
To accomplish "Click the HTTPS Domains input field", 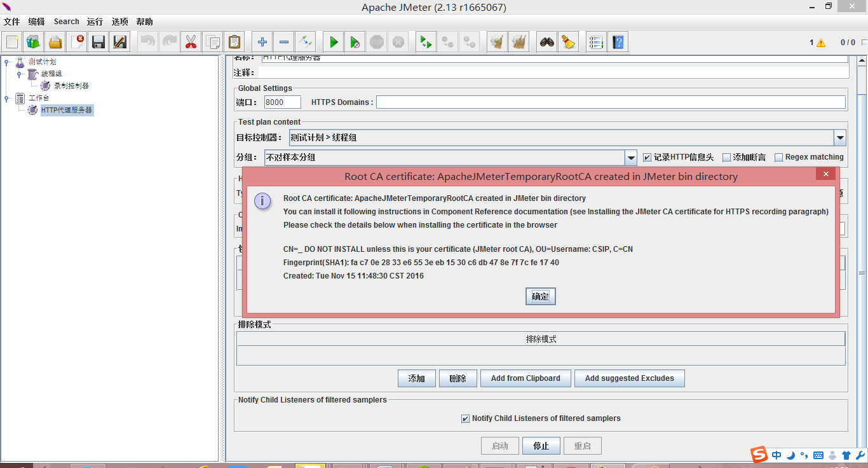I will 611,102.
